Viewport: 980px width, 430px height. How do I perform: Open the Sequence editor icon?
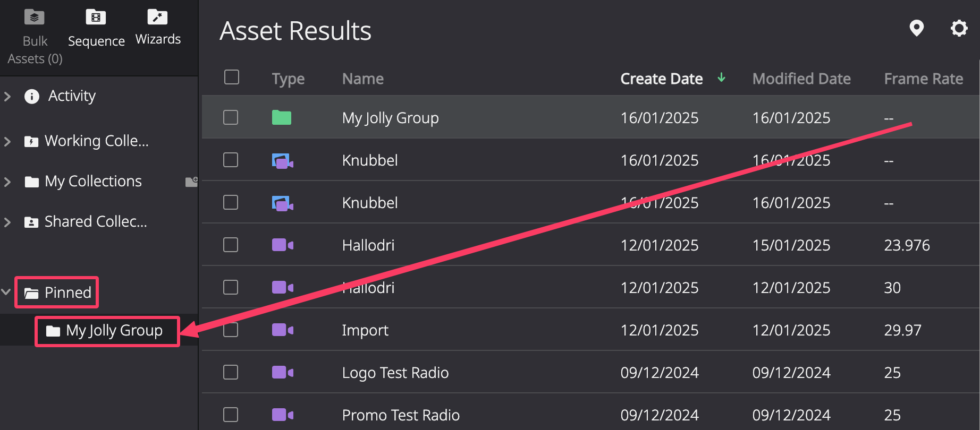click(x=96, y=18)
